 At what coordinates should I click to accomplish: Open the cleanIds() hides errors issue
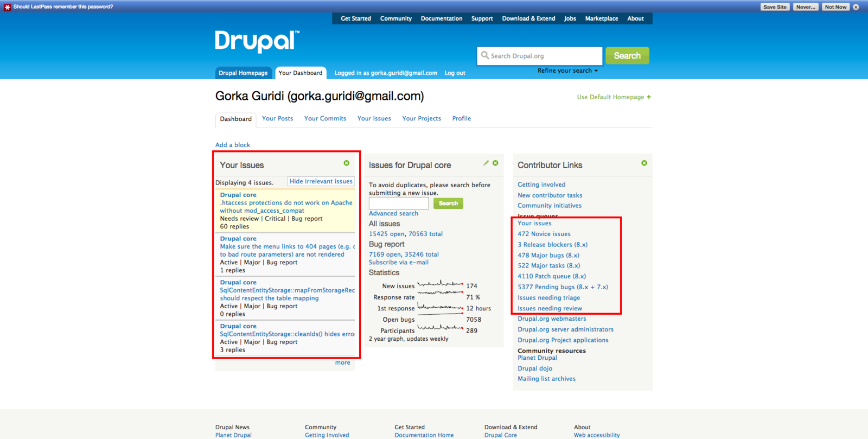(x=287, y=334)
